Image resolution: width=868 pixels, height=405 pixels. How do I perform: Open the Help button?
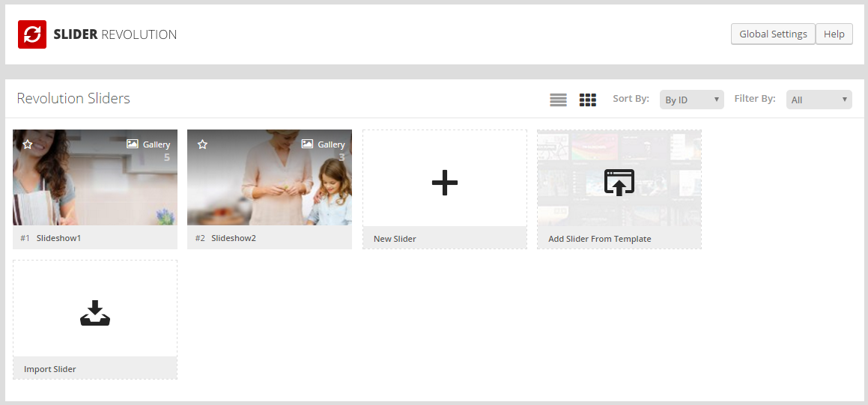tap(834, 34)
